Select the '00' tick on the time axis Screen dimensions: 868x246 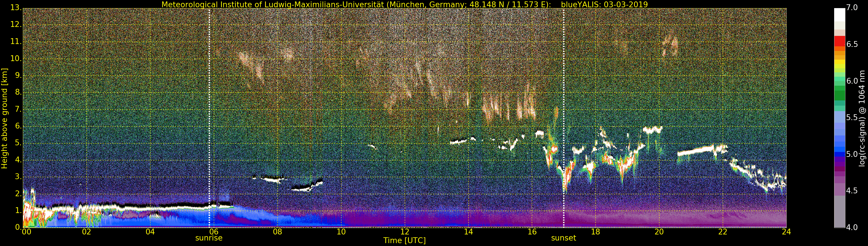(26, 232)
